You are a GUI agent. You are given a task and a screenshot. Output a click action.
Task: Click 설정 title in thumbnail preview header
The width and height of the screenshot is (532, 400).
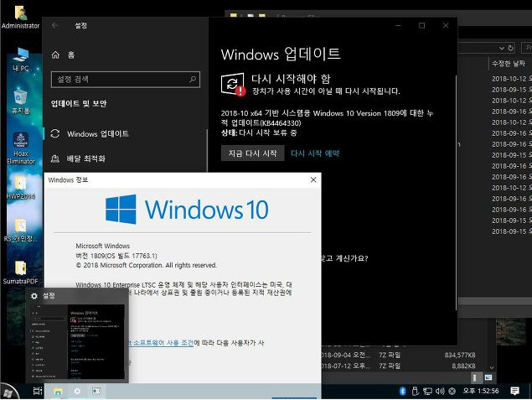[49, 296]
